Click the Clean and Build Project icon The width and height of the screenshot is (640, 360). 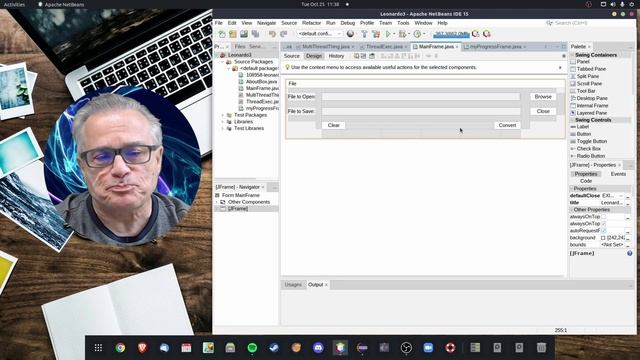click(376, 34)
